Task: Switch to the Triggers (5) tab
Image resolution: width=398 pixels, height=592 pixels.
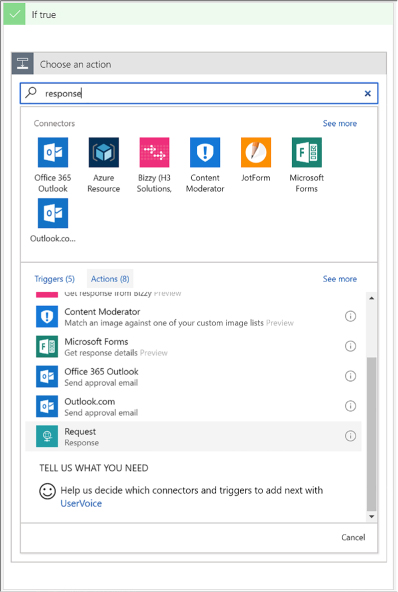Action: click(x=55, y=279)
